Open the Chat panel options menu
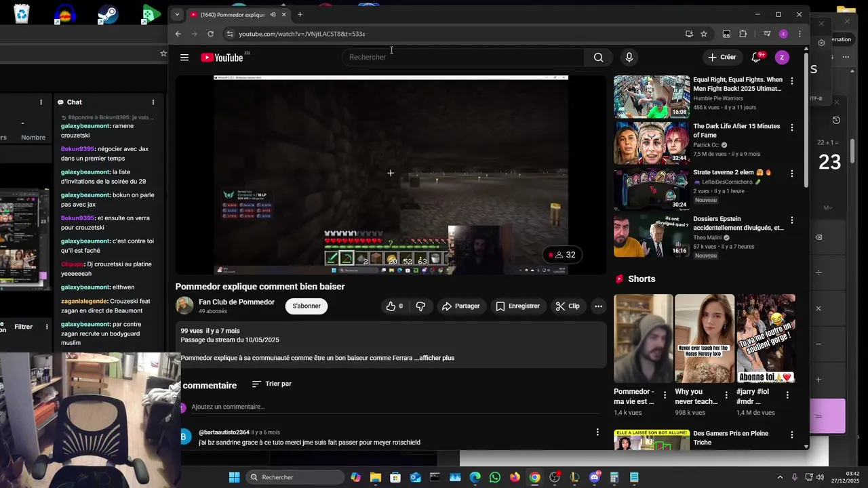 point(153,102)
